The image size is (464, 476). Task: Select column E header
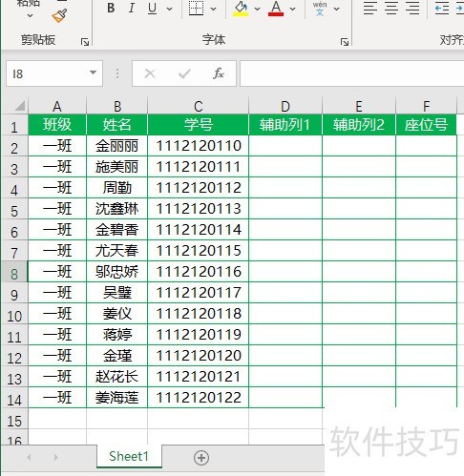359,106
